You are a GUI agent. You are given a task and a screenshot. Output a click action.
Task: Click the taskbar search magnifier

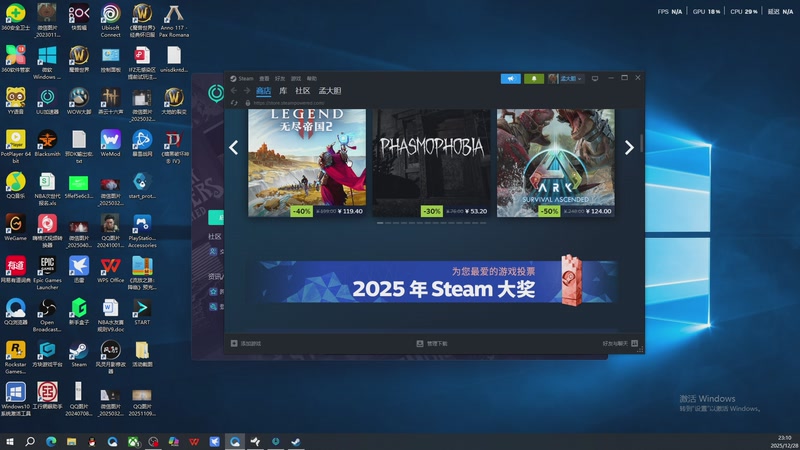click(x=30, y=441)
